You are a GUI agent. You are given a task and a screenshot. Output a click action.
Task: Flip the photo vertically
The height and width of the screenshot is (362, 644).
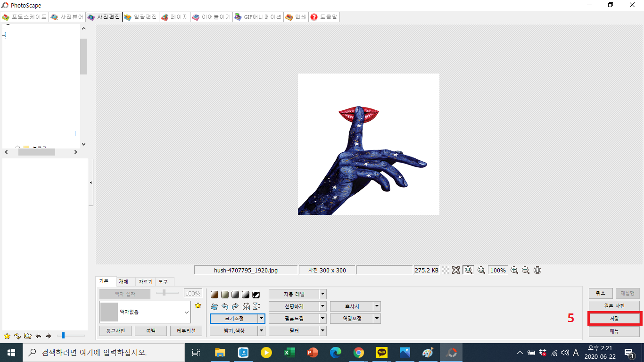256,306
